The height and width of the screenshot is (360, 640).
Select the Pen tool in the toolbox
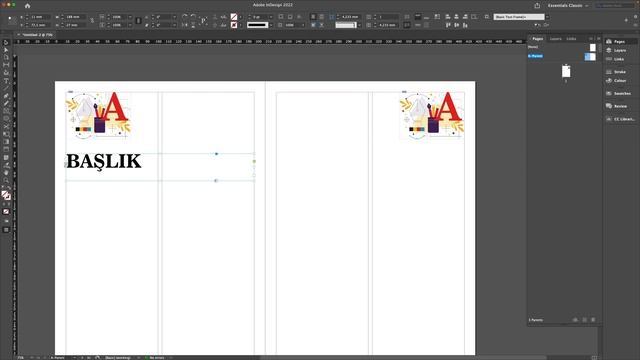pyautogui.click(x=6, y=96)
